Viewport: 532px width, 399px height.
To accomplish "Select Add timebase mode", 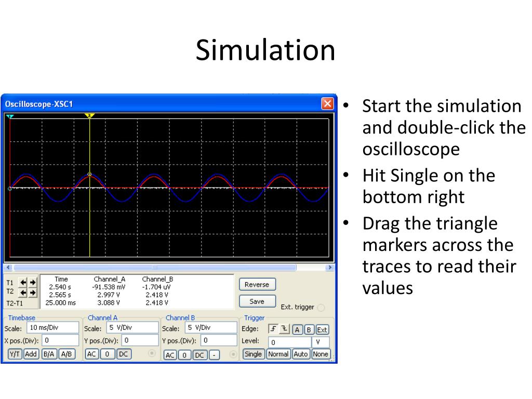I will 31,354.
